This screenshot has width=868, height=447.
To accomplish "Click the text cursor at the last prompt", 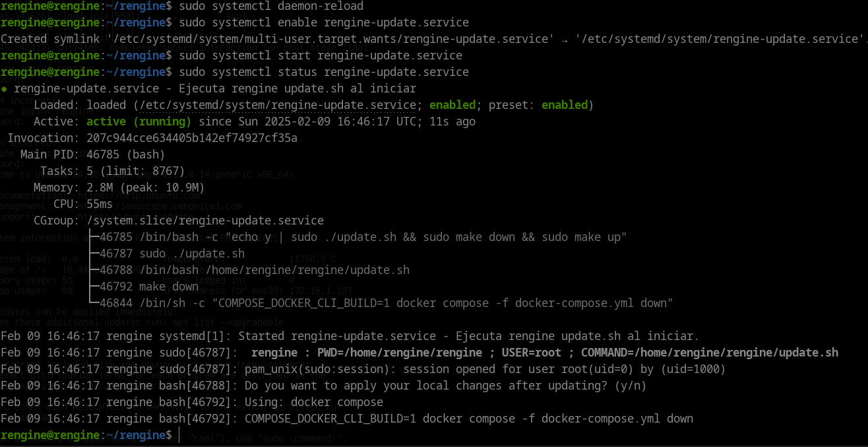I will (179, 435).
